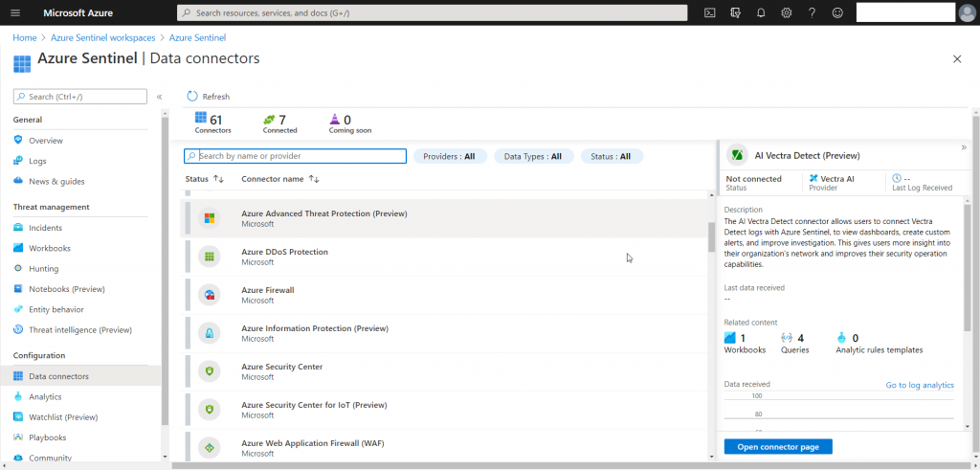Click the Workbooks related content icon
The width and height of the screenshot is (980, 470).
[730, 338]
